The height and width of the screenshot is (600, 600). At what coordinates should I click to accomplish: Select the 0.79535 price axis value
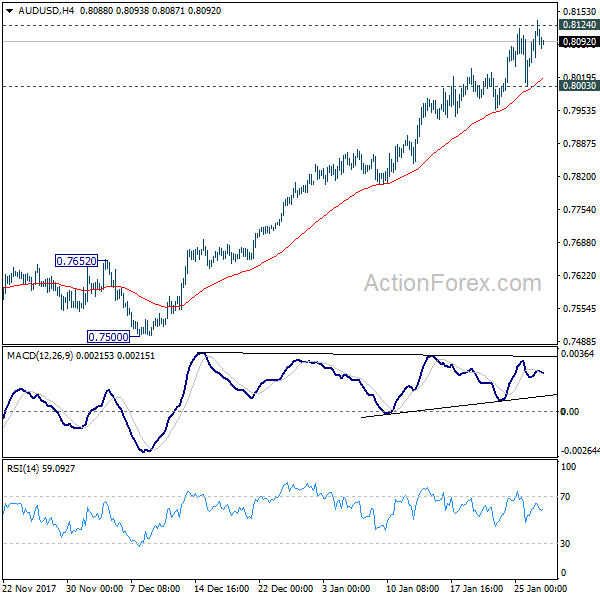[579, 111]
